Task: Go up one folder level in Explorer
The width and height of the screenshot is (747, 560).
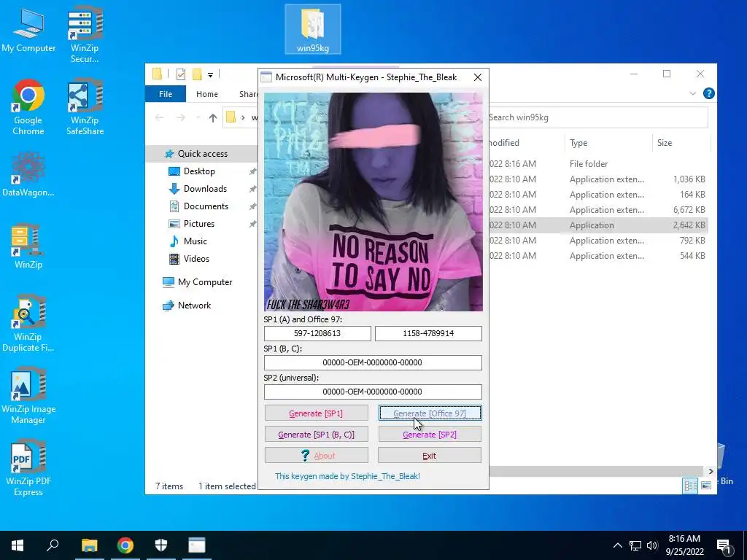Action: click(212, 117)
